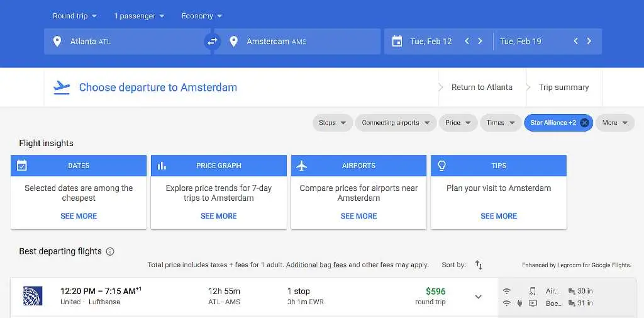This screenshot has height=318, width=644.
Task: Open the Round trip dropdown
Action: 75,16
